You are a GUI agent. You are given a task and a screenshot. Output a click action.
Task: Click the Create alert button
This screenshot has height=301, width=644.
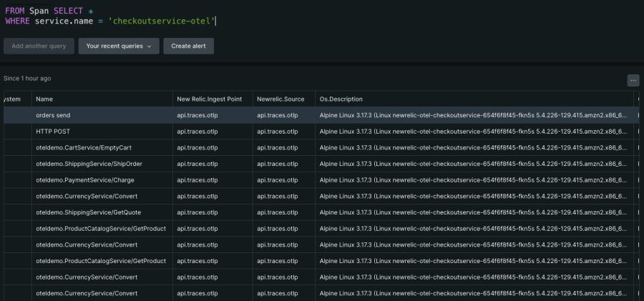(x=188, y=46)
